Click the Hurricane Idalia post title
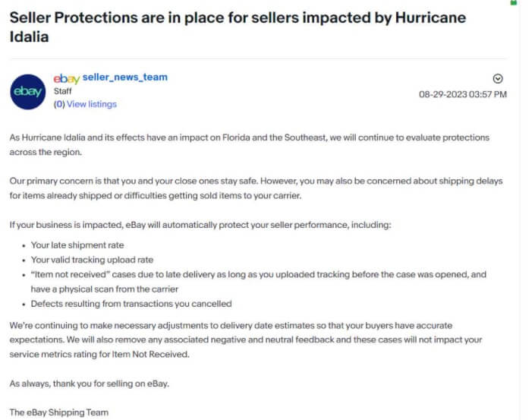The height and width of the screenshot is (420, 532). coord(237,27)
